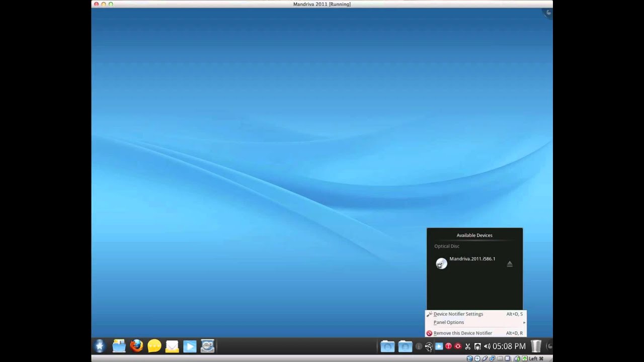Open the second blue folder in panel

(405, 346)
